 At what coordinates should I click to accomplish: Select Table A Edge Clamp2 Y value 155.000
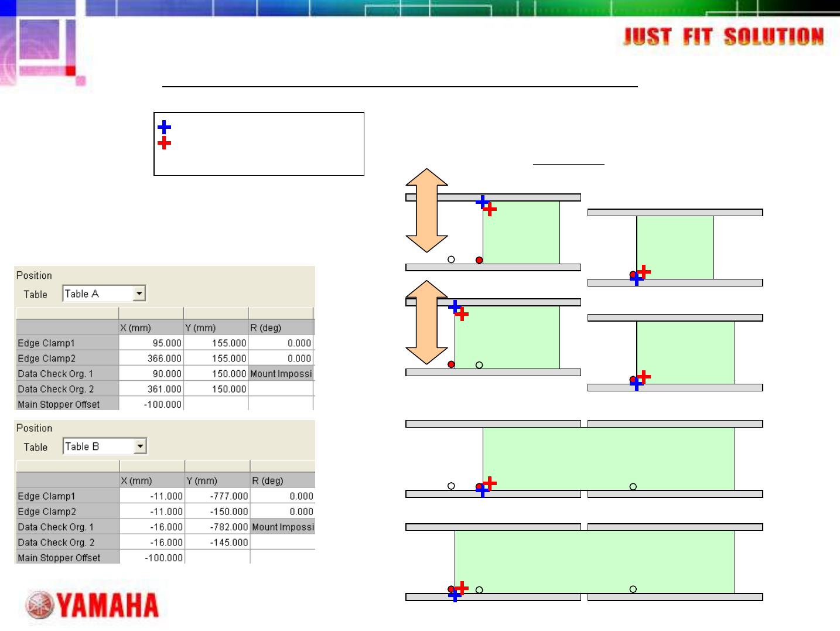point(216,358)
